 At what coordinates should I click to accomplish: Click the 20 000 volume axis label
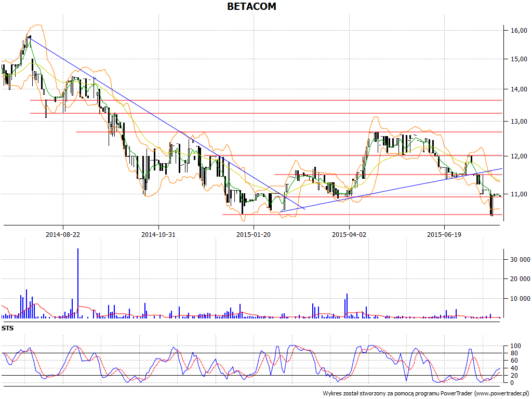[520, 279]
